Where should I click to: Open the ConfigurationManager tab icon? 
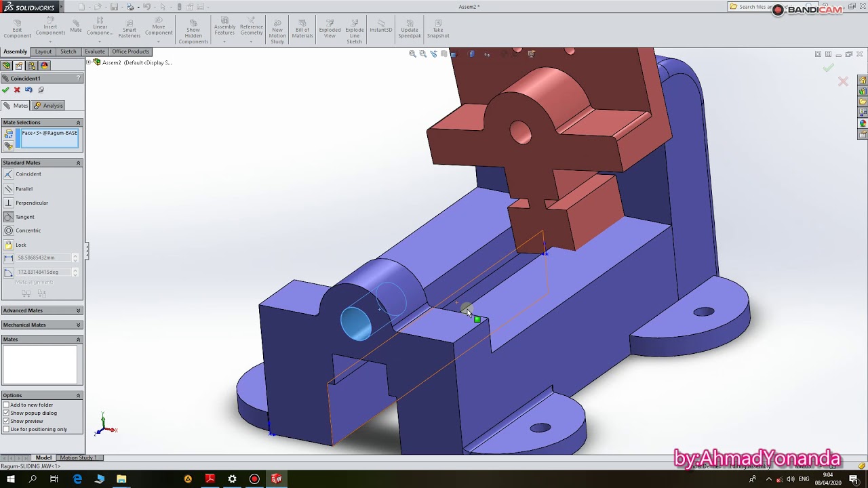32,66
